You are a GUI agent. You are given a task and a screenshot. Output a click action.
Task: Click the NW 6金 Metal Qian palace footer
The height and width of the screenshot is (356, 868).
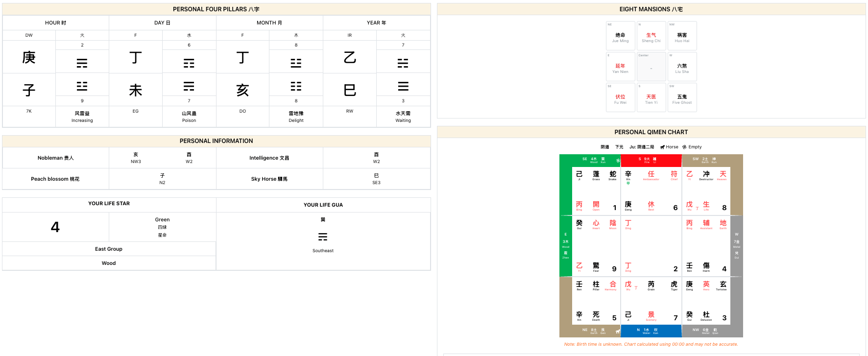[712, 331]
